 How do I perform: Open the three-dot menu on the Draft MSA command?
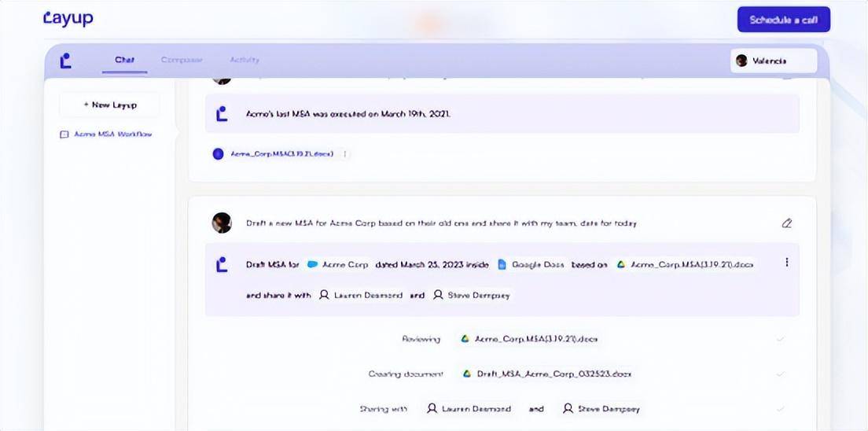(786, 263)
